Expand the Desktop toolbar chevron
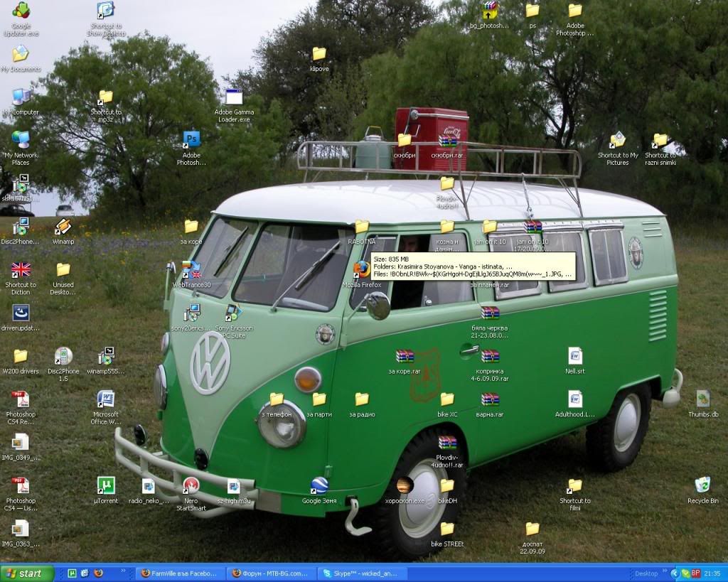 [664, 571]
